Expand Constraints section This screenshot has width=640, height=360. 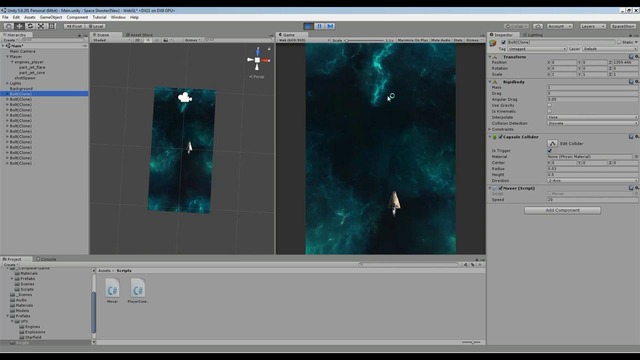tap(490, 129)
